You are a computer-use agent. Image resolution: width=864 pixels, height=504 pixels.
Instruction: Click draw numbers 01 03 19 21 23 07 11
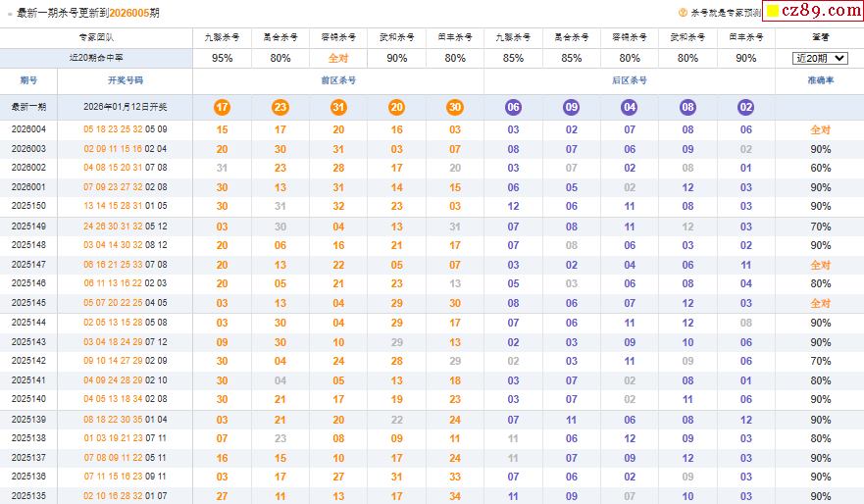click(126, 438)
